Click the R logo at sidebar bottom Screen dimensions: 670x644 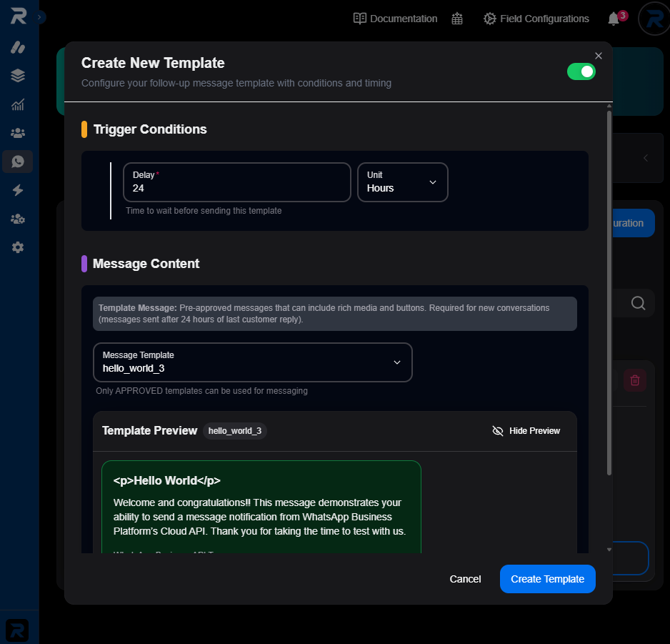(17, 630)
